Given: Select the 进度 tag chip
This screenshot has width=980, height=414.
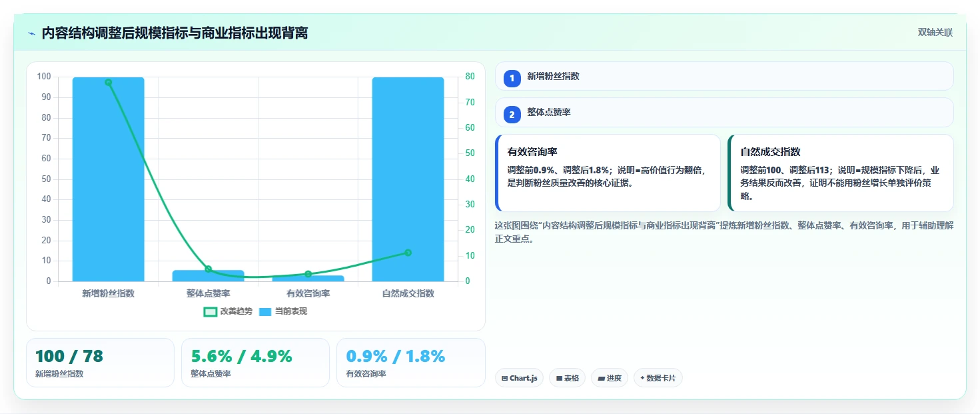Looking at the screenshot, I should (x=609, y=378).
